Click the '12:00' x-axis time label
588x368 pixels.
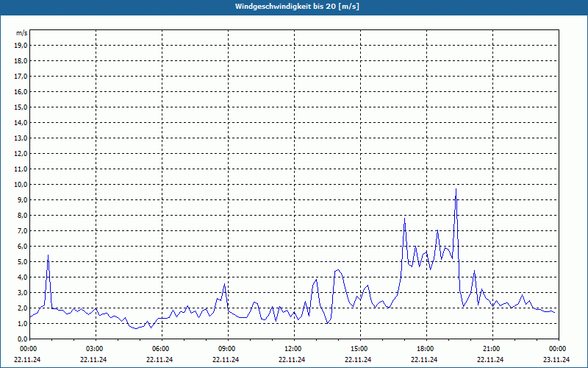coord(293,349)
